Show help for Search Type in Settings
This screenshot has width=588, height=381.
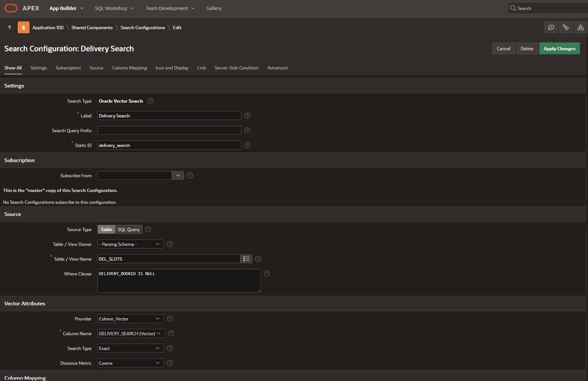coord(150,101)
